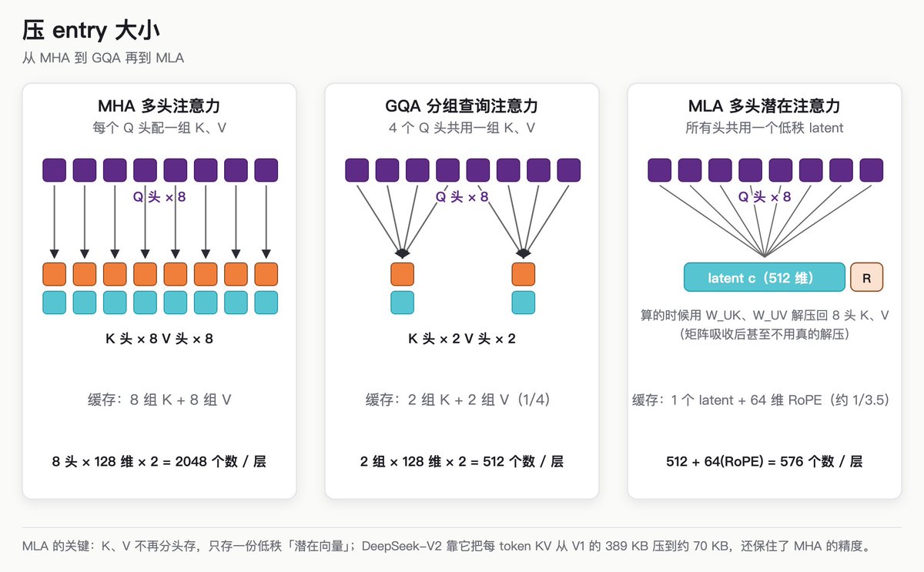Click the teal "latent c（512 维）" block

pyautogui.click(x=765, y=277)
